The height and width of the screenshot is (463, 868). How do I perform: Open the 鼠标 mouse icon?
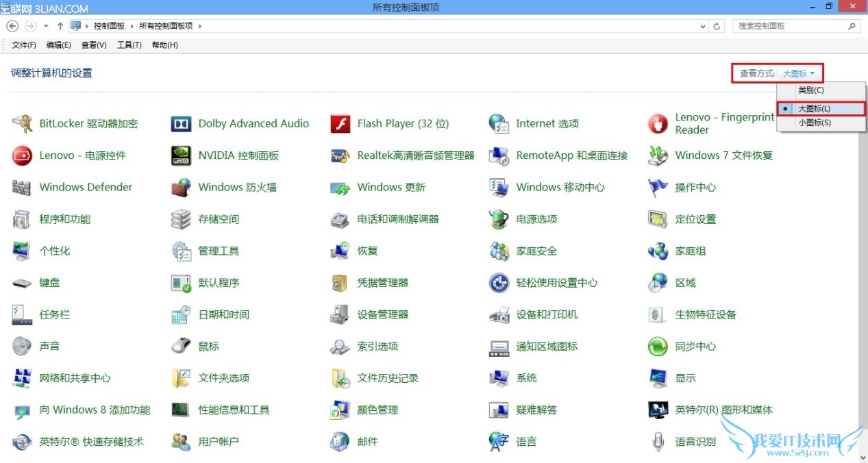(x=181, y=347)
